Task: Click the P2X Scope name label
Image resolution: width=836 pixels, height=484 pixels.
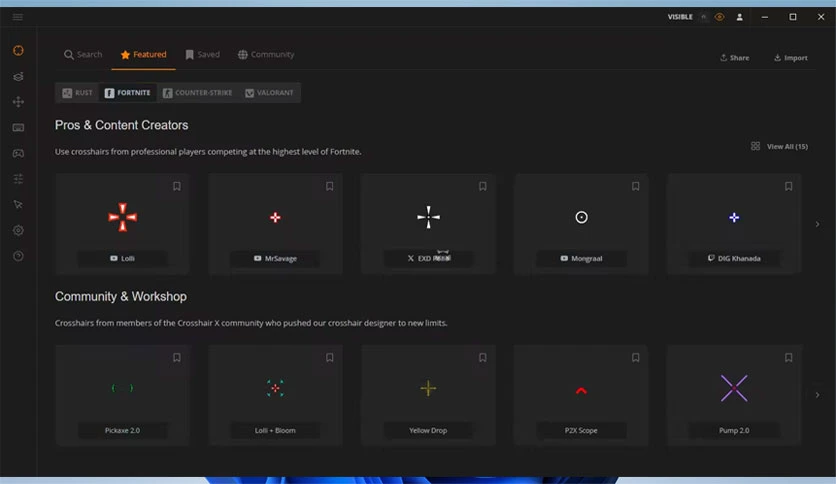Action: click(581, 430)
